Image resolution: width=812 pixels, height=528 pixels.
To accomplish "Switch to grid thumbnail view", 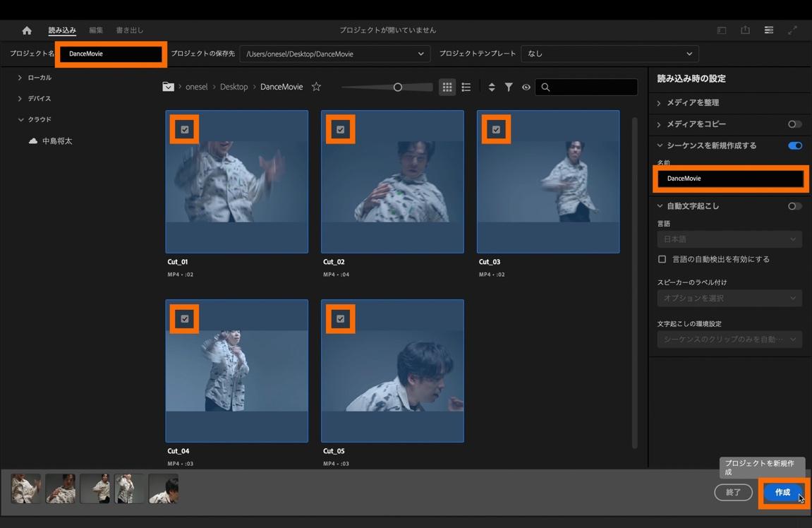I will [447, 87].
